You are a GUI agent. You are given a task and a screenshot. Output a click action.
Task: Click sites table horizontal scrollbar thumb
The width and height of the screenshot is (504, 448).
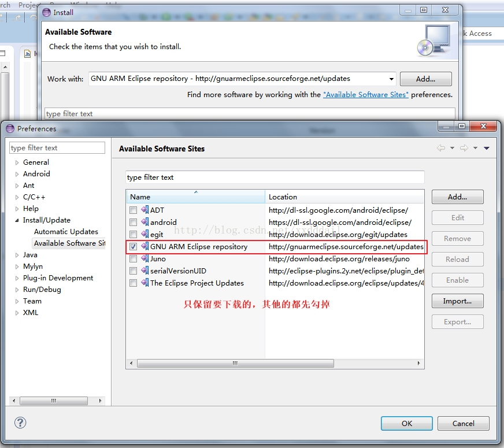[235, 363]
